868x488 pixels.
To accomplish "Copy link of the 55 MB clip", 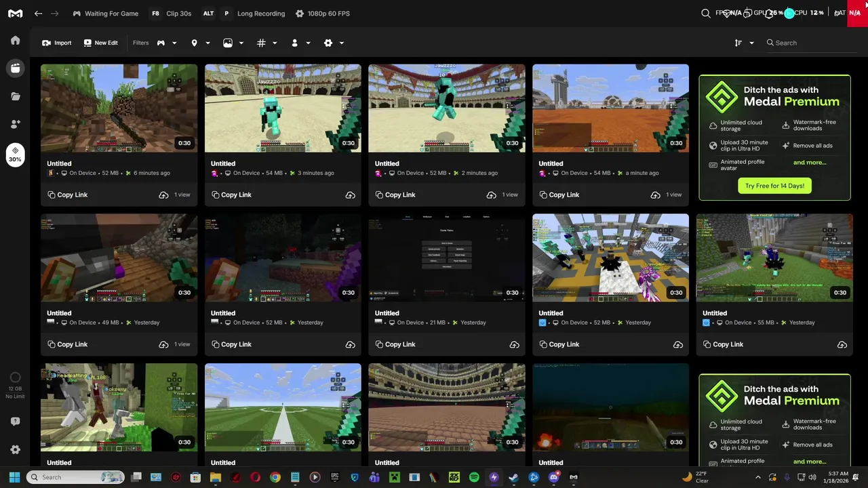I will click(x=723, y=345).
